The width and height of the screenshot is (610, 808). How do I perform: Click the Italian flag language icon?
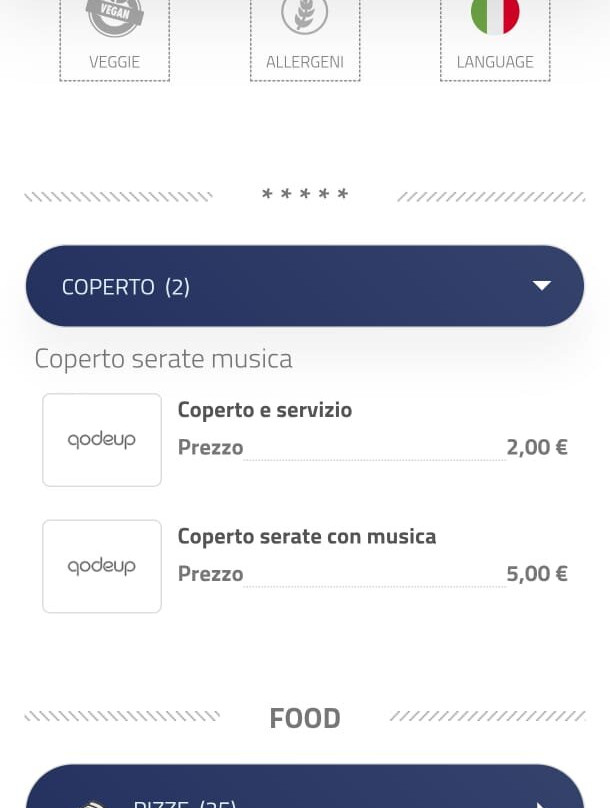click(x=495, y=15)
